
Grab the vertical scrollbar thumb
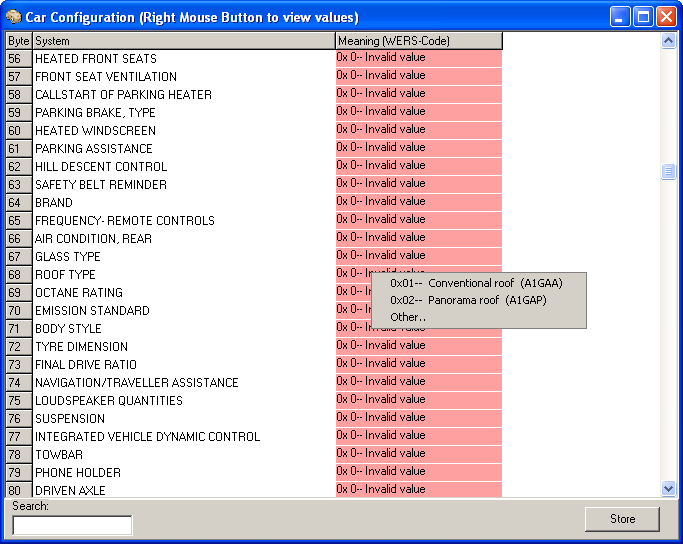pyautogui.click(x=669, y=172)
